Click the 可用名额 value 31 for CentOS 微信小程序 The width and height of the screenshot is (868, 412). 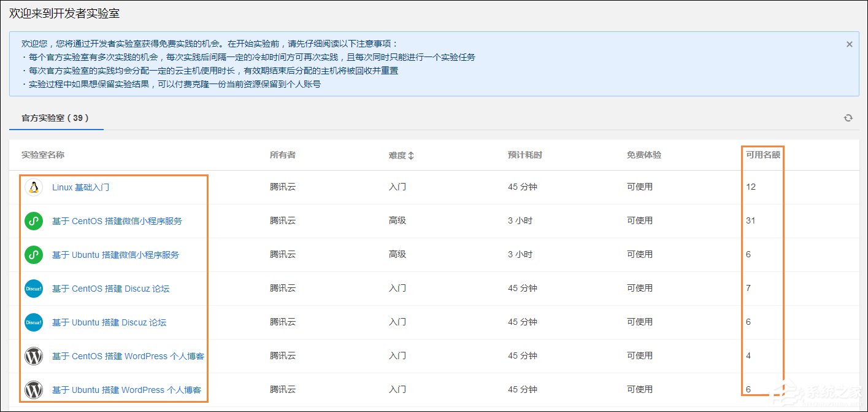(x=750, y=220)
